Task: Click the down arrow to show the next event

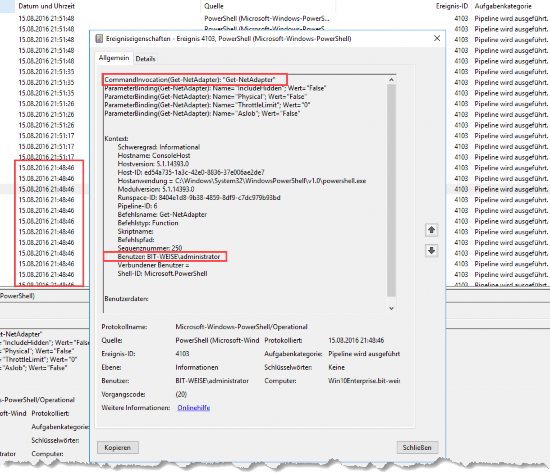Action: tap(431, 251)
